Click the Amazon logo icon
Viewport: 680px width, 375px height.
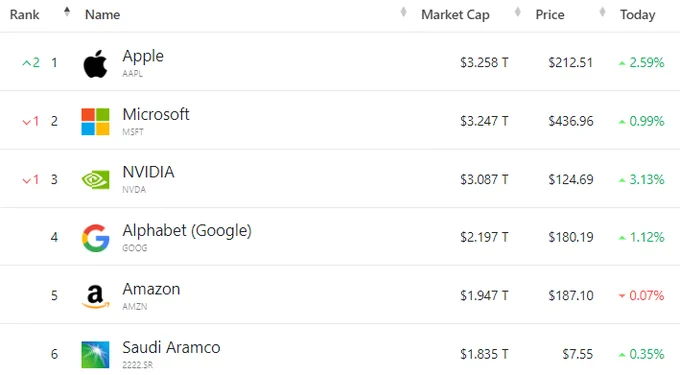coord(95,297)
